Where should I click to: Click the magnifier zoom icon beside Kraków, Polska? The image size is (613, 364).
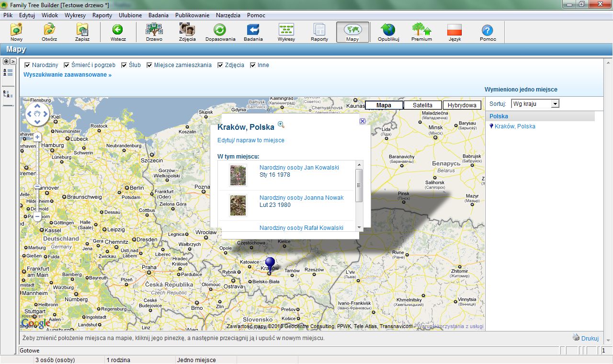point(281,125)
